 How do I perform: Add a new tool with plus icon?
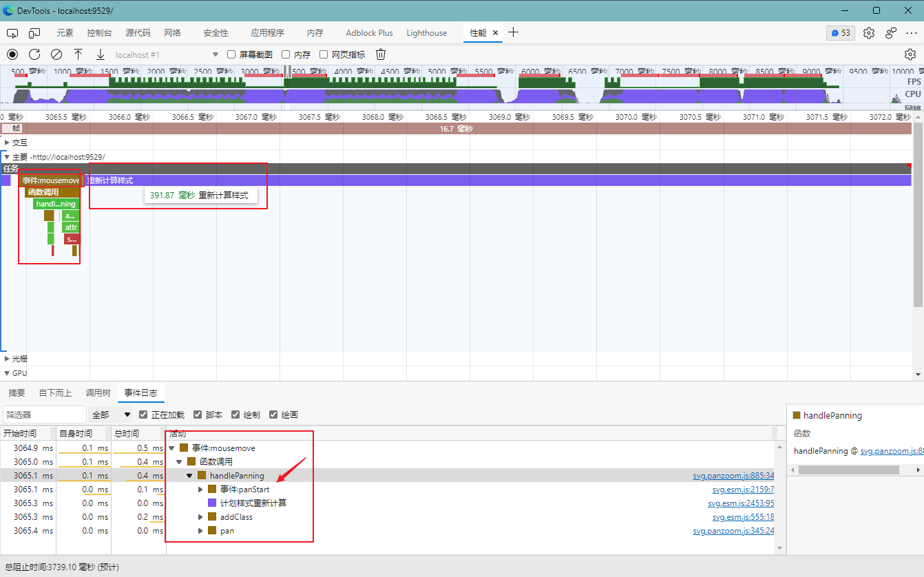(x=513, y=32)
